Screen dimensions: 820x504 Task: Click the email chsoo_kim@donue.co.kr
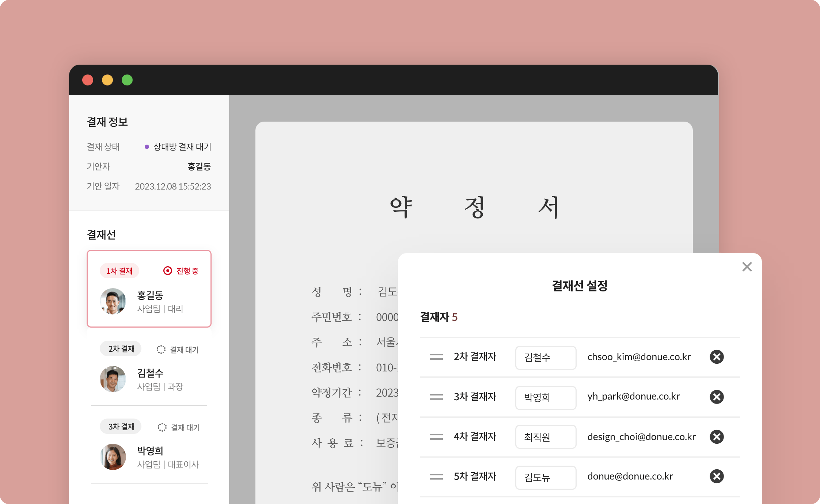tap(639, 357)
